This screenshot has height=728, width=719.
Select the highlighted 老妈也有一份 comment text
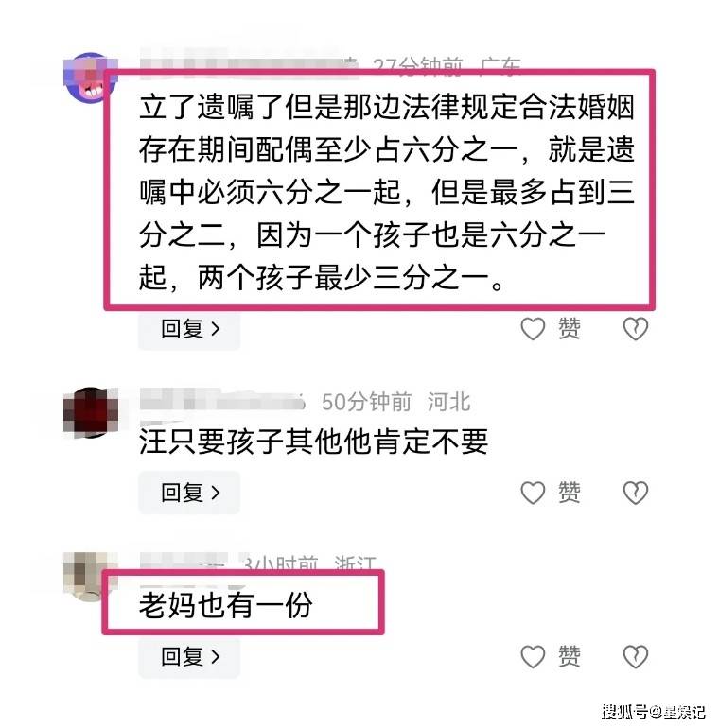pos(226,605)
